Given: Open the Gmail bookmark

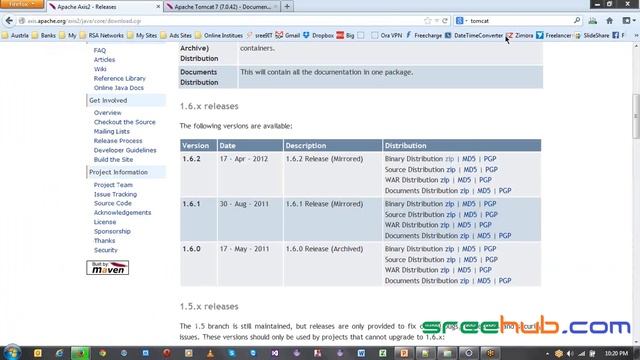Looking at the screenshot, I should click(x=288, y=36).
